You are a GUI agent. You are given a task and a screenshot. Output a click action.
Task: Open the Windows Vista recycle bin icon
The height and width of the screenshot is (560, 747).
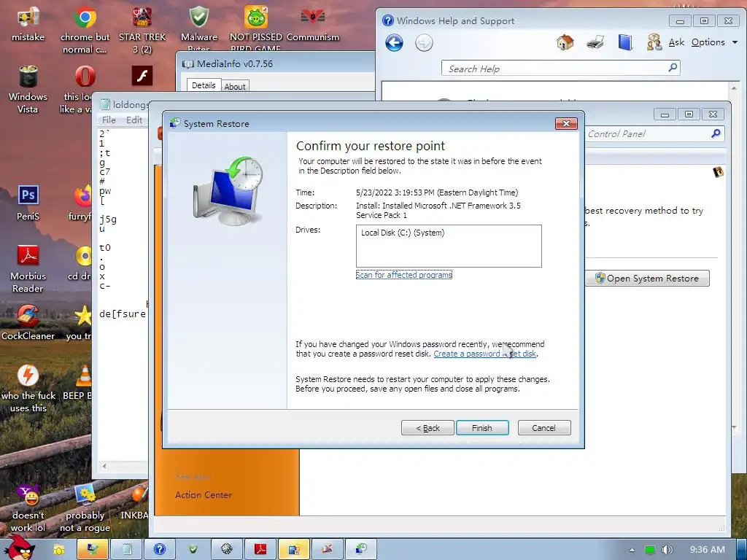point(28,89)
